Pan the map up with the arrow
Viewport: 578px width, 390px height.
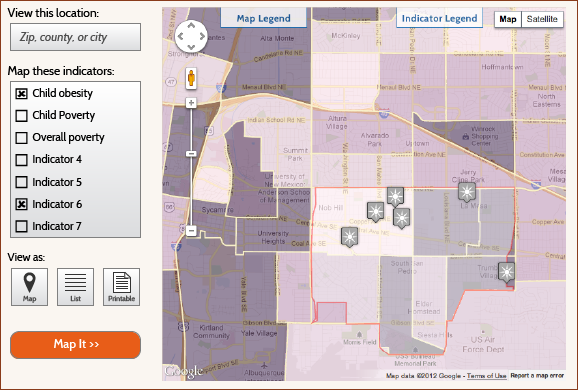coord(191,25)
